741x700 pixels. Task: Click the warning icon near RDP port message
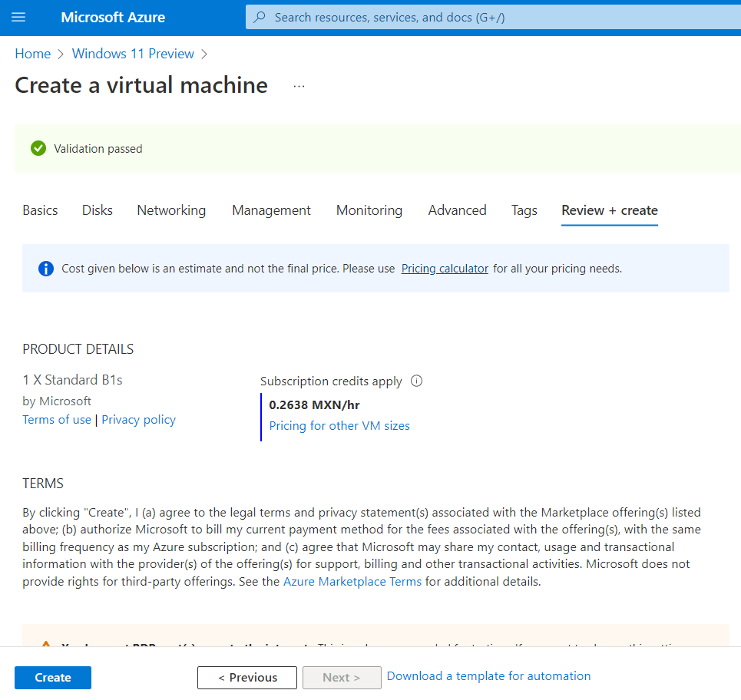45,646
